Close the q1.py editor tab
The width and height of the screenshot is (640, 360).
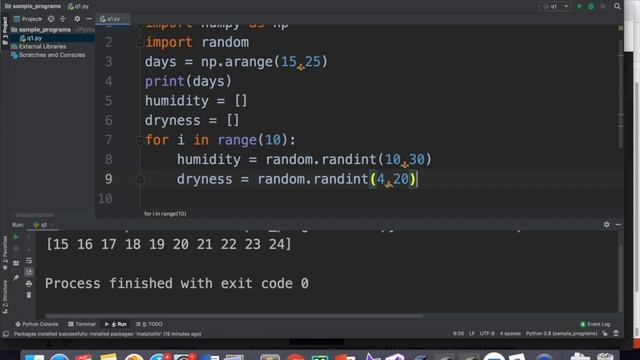pos(125,19)
